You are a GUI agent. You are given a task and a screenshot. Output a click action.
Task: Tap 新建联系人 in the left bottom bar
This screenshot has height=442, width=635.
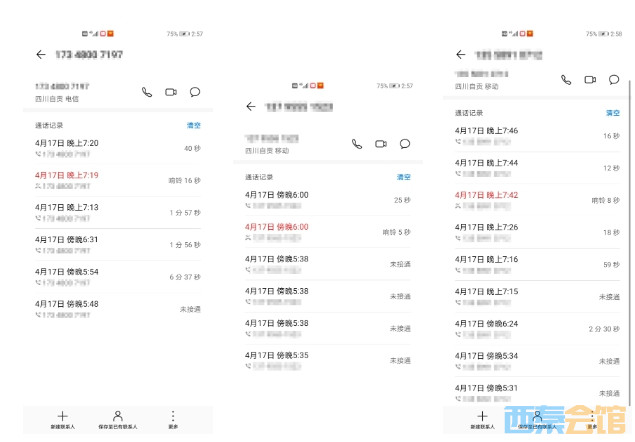click(x=62, y=420)
